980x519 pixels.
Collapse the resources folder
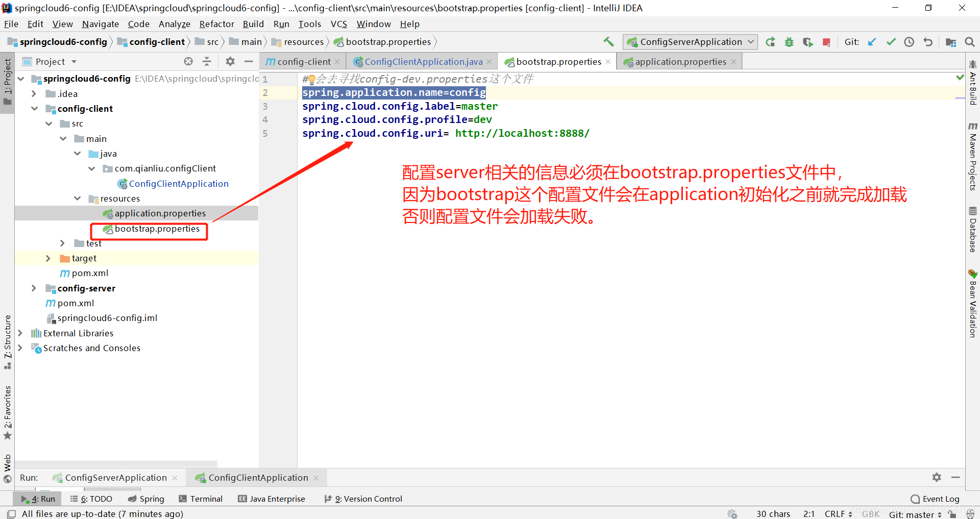77,199
